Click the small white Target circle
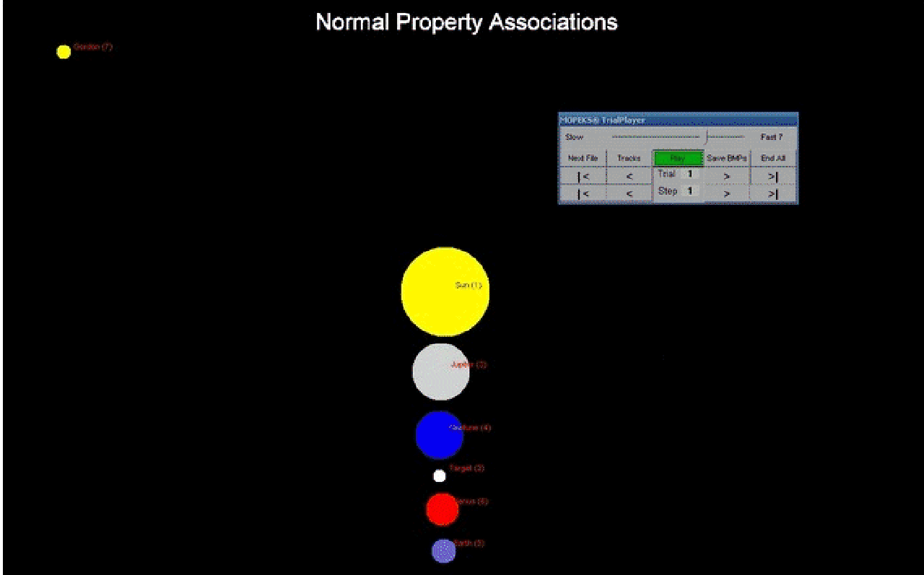The image size is (924, 575). tap(440, 475)
